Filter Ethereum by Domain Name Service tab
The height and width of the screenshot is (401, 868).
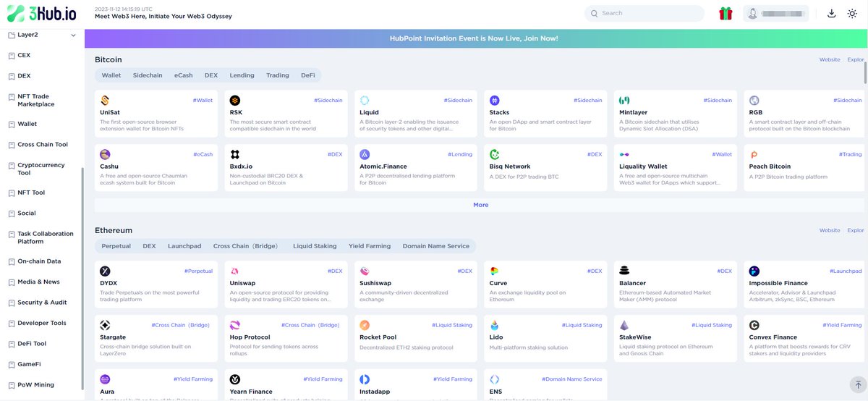pos(436,246)
